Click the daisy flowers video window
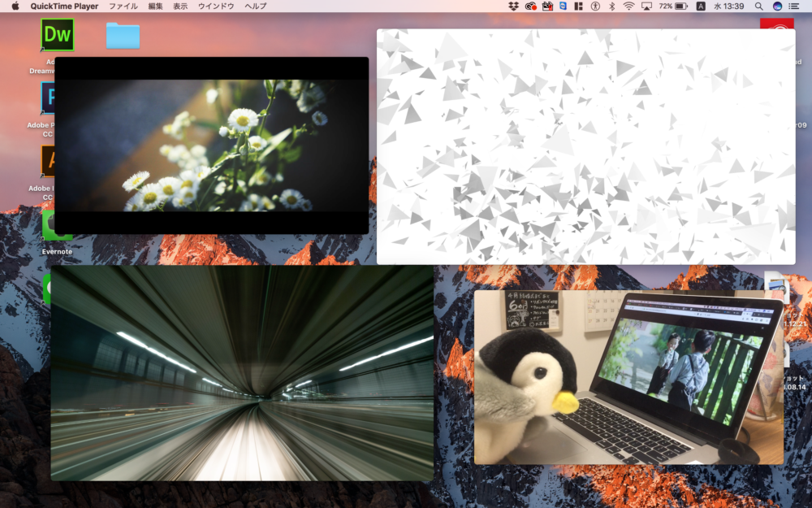The width and height of the screenshot is (812, 508). coord(211,145)
